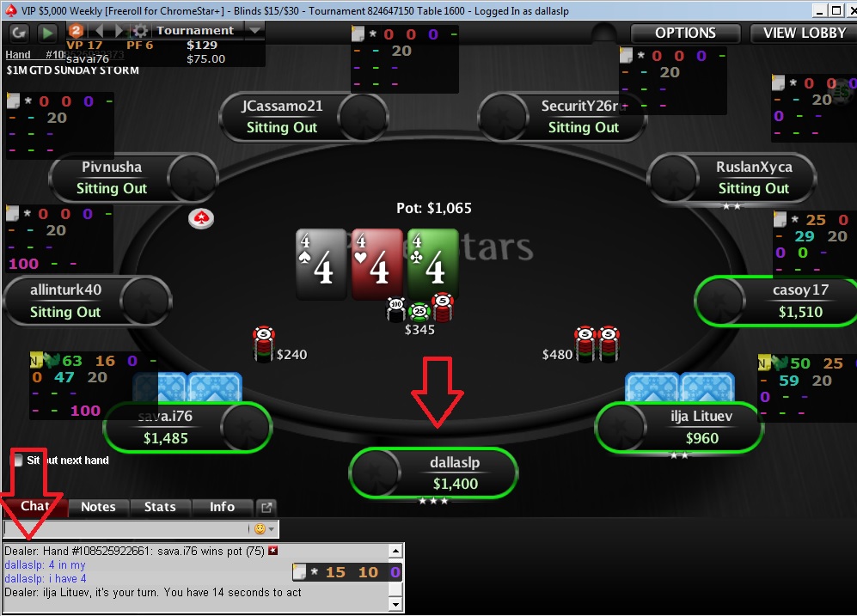Open the Stats tab
The image size is (857, 616).
pyautogui.click(x=160, y=508)
